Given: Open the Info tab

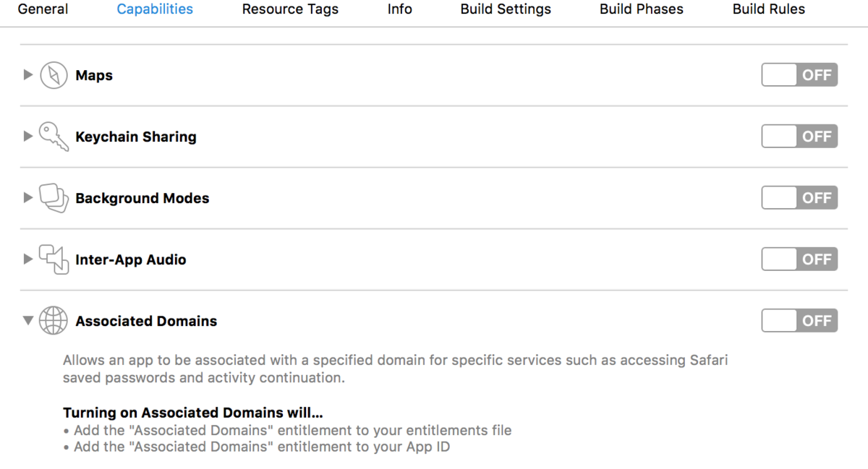Looking at the screenshot, I should [399, 9].
